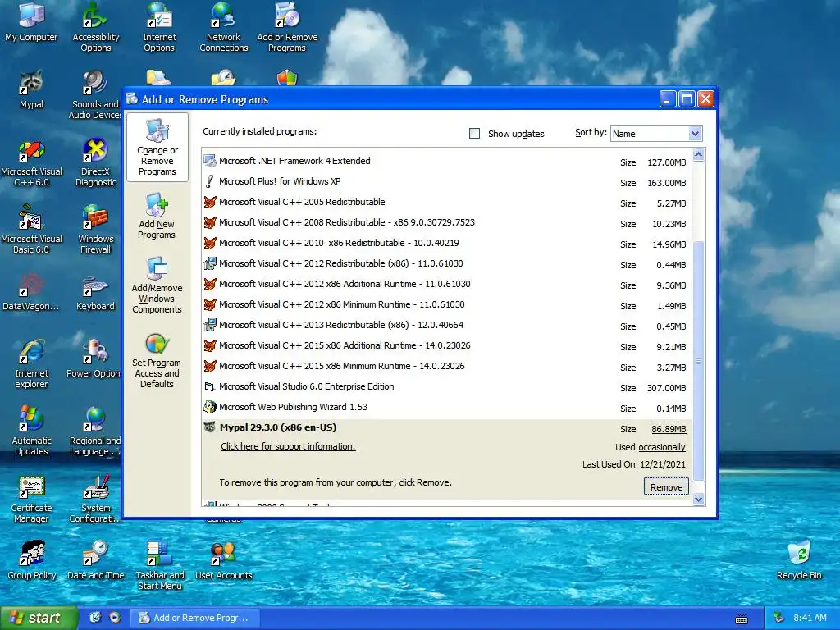Click the 86.89MB size link
The height and width of the screenshot is (630, 840).
[669, 429]
